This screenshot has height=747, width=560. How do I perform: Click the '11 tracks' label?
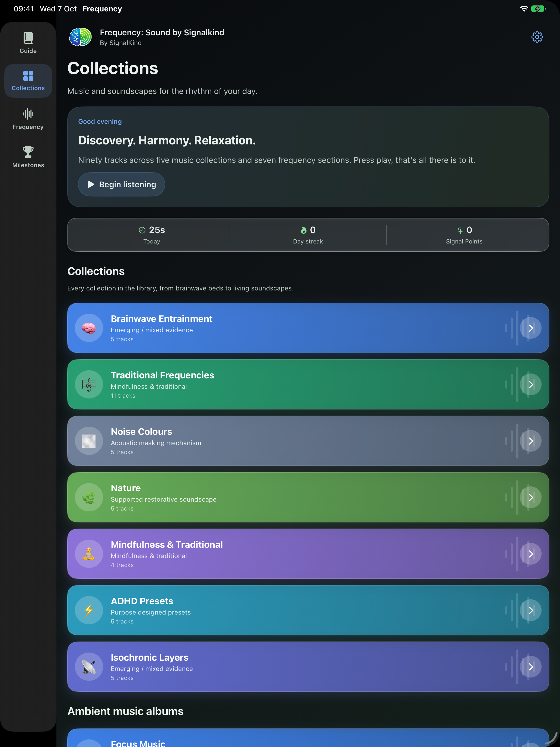[x=123, y=395]
